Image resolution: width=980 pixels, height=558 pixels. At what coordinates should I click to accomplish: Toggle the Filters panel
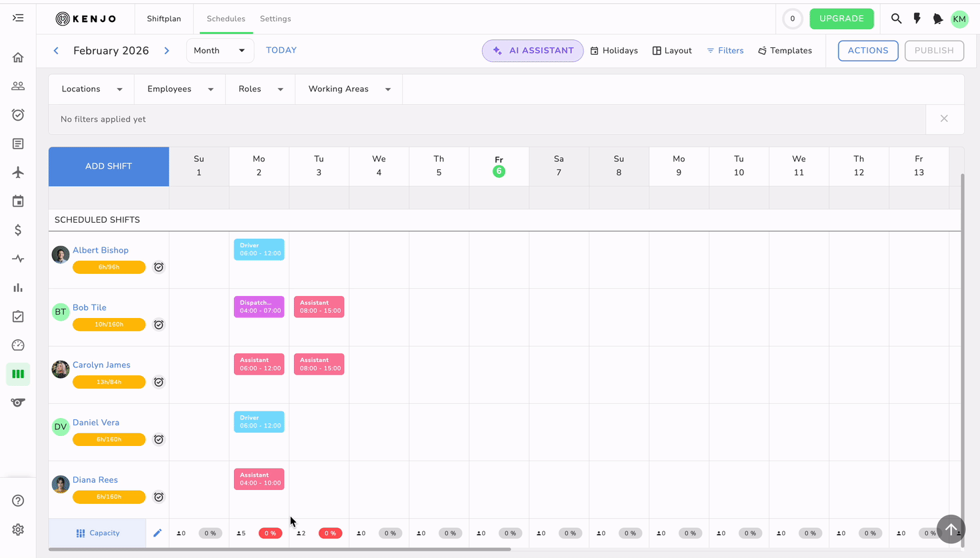(x=725, y=51)
